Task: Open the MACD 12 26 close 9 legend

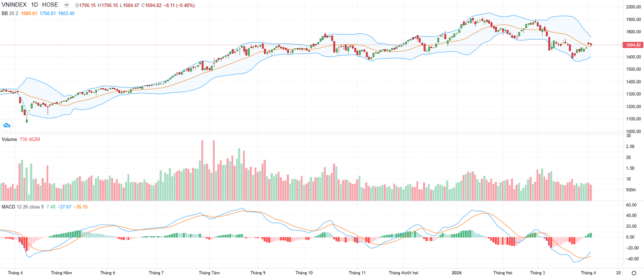Action: (23, 206)
